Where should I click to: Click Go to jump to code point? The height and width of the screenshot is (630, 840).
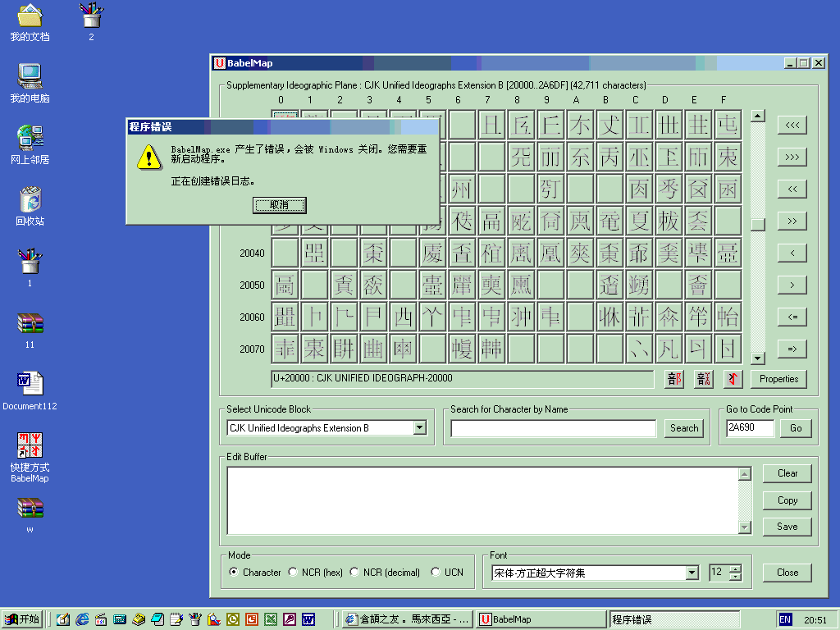tap(796, 428)
